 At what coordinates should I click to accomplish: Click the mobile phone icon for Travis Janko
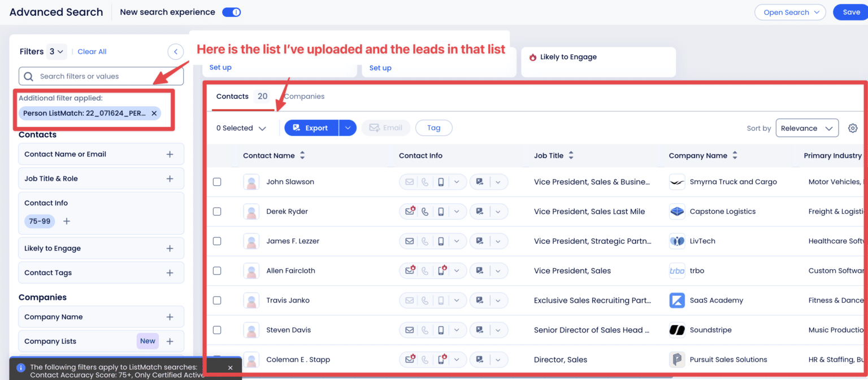click(x=441, y=300)
